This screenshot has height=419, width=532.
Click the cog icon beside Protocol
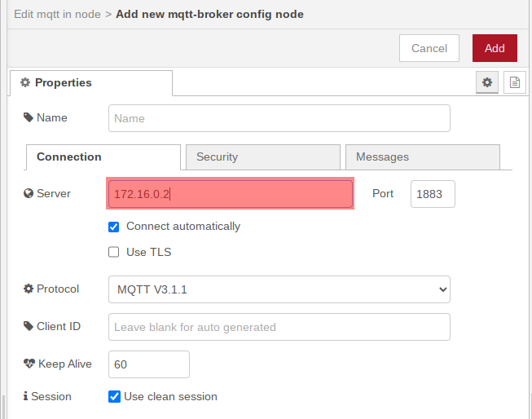click(29, 289)
